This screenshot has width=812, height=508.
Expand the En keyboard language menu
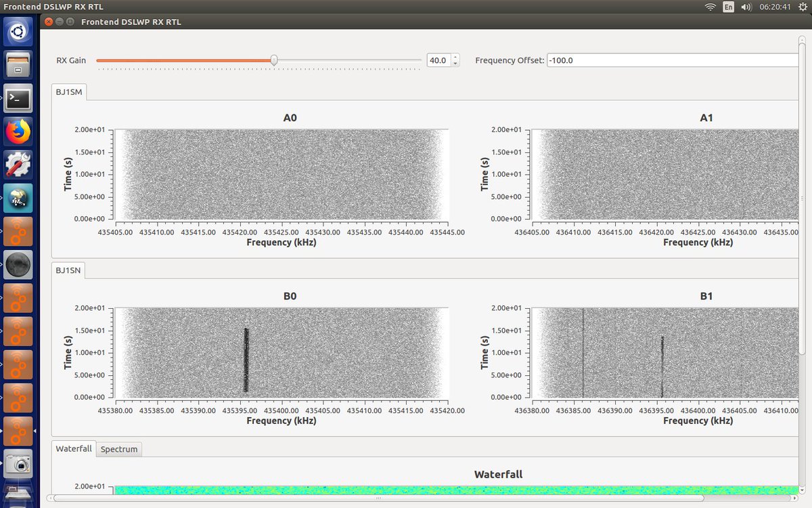point(728,7)
